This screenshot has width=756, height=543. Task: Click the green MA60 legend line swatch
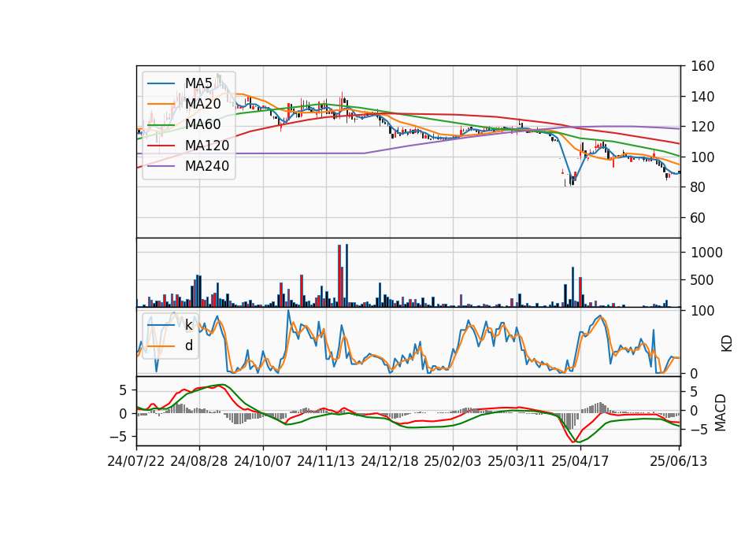coord(161,125)
